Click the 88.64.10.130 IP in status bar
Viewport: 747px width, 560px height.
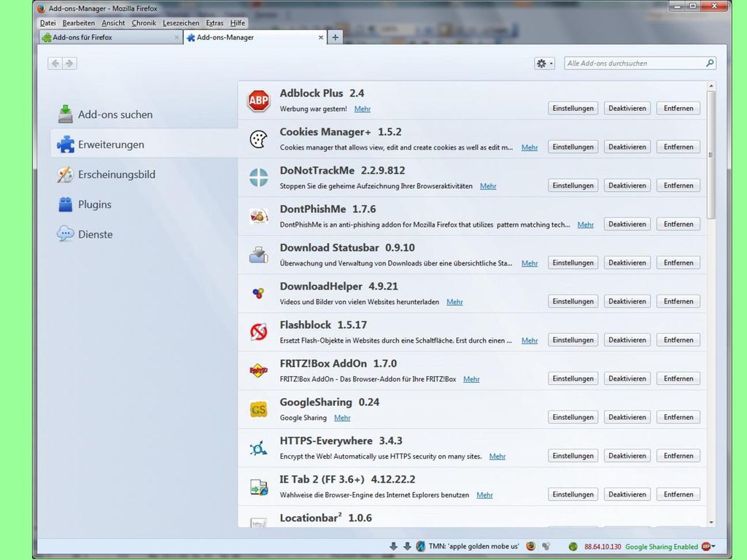(x=603, y=547)
